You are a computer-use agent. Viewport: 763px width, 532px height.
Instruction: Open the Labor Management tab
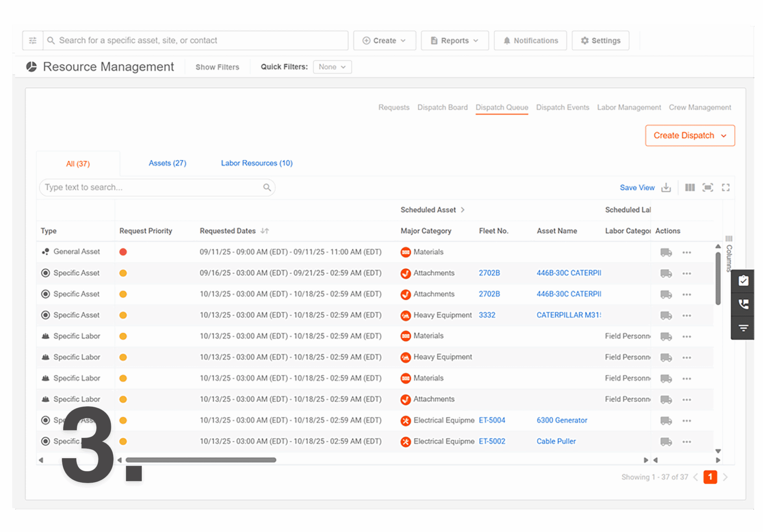[x=629, y=107]
